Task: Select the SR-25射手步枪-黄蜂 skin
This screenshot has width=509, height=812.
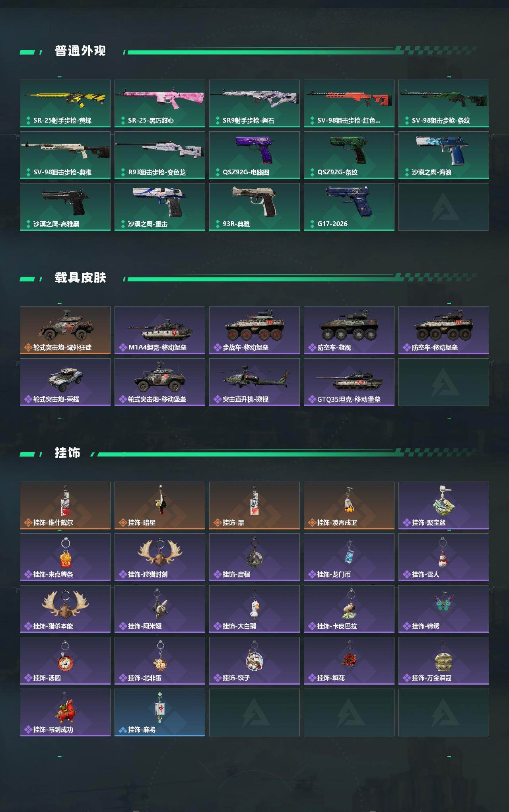Action: pos(65,103)
